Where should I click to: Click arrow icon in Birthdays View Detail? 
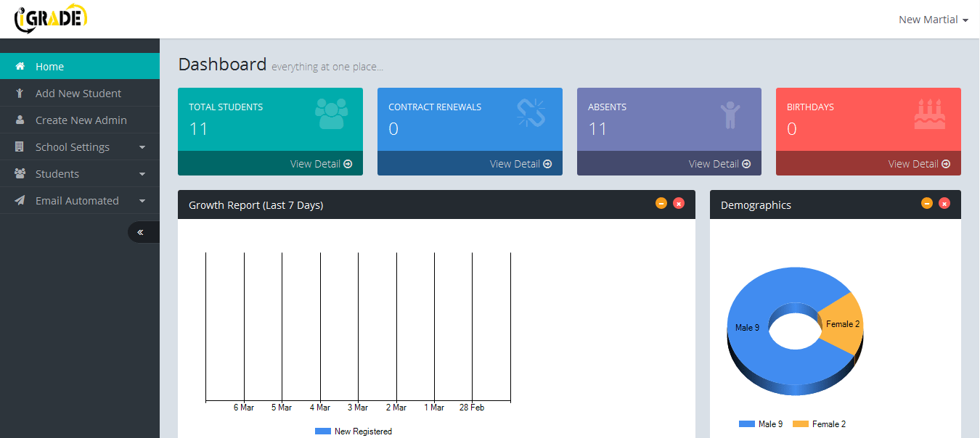pyautogui.click(x=946, y=164)
